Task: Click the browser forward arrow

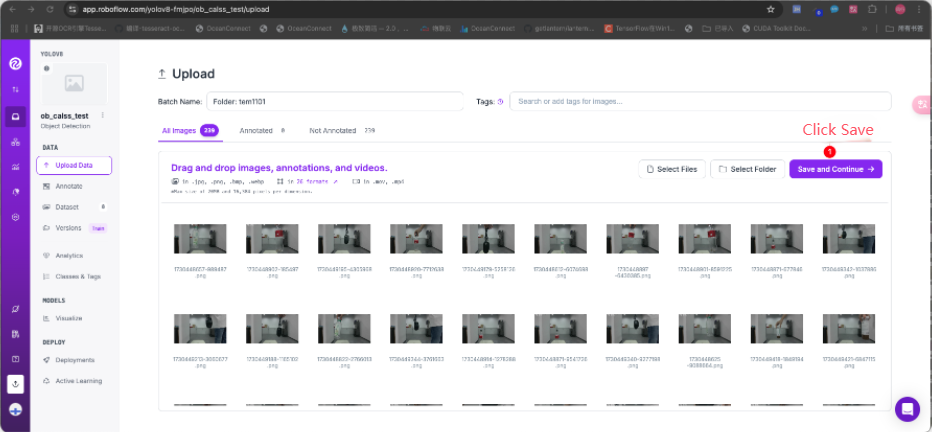Action: 31,10
